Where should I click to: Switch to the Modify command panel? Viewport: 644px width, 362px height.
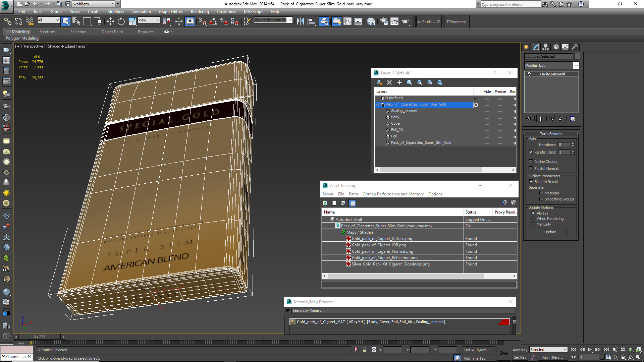(536, 47)
